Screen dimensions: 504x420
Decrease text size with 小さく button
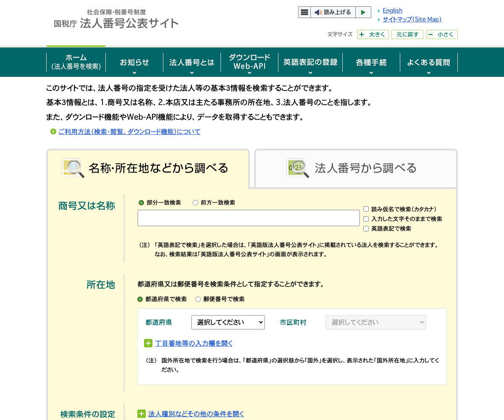442,34
